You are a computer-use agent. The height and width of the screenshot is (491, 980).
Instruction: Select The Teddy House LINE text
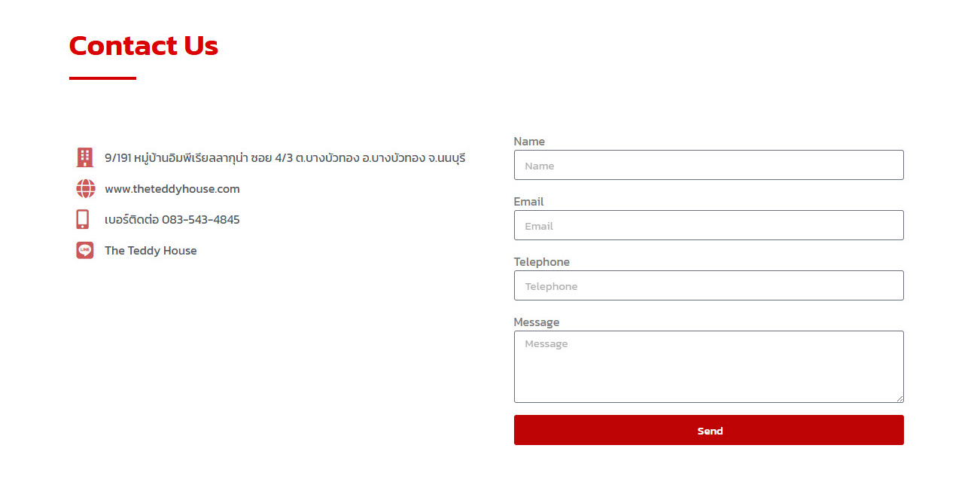(x=151, y=251)
